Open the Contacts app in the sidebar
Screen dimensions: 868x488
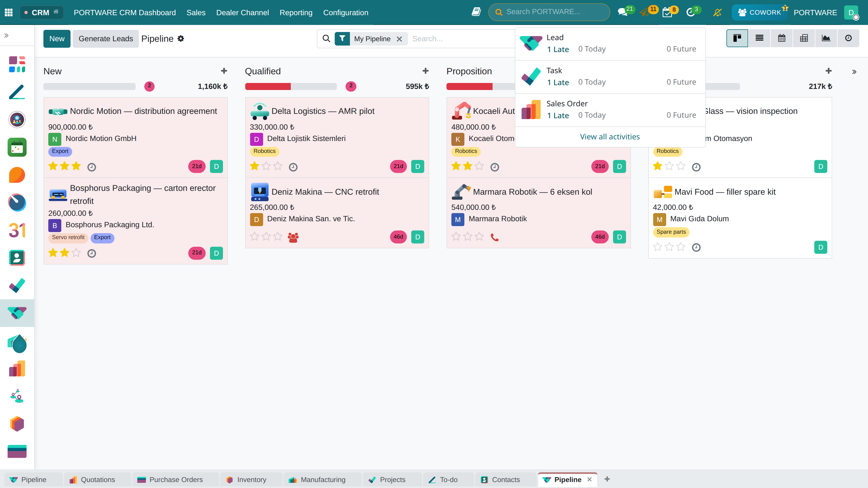17,258
